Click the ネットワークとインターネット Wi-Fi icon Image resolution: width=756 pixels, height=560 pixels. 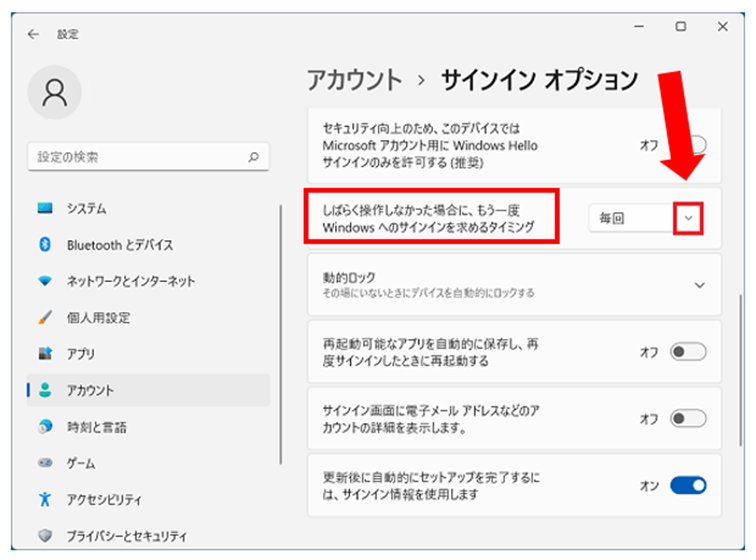tap(45, 281)
